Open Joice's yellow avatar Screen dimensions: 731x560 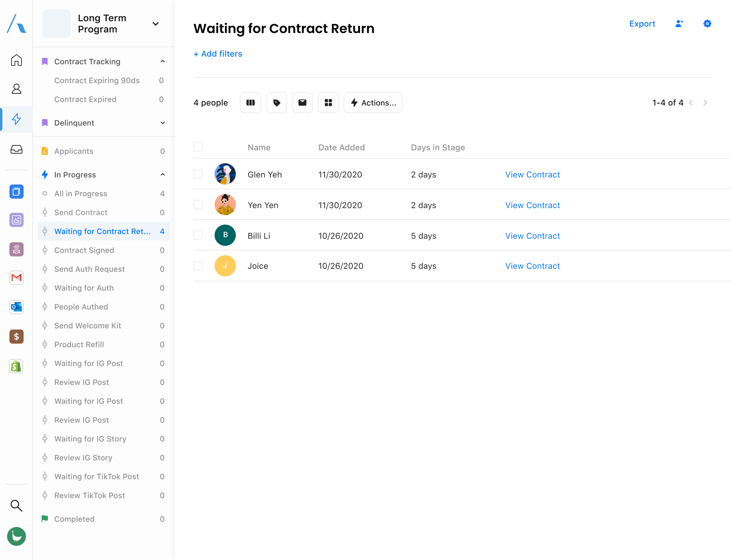[225, 266]
